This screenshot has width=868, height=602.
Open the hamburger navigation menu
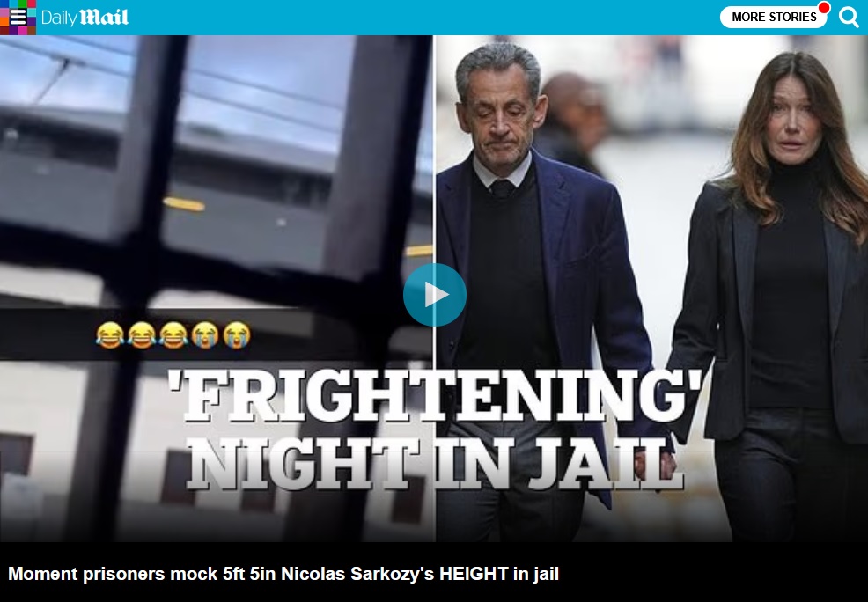(18, 17)
